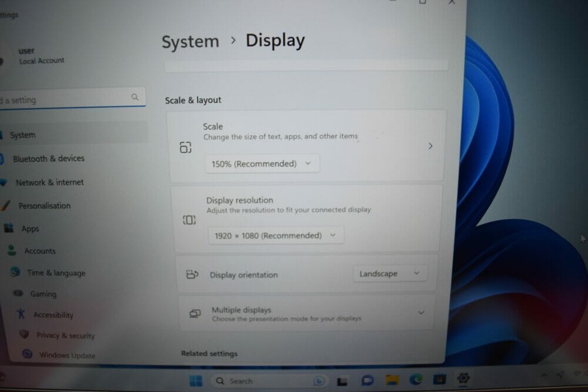Open Windows Update in sidebar
The image size is (588, 392).
pos(67,355)
